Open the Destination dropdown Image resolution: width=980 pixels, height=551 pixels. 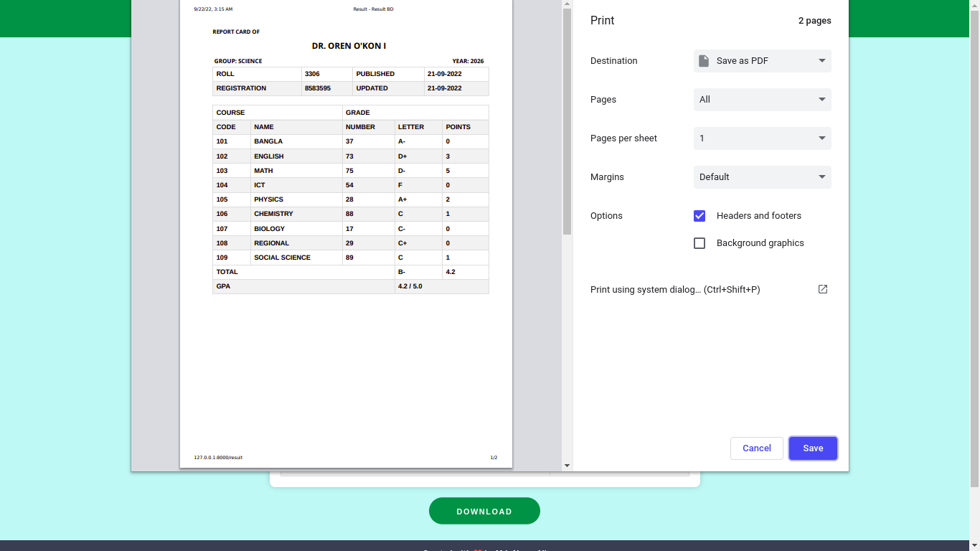(x=763, y=61)
